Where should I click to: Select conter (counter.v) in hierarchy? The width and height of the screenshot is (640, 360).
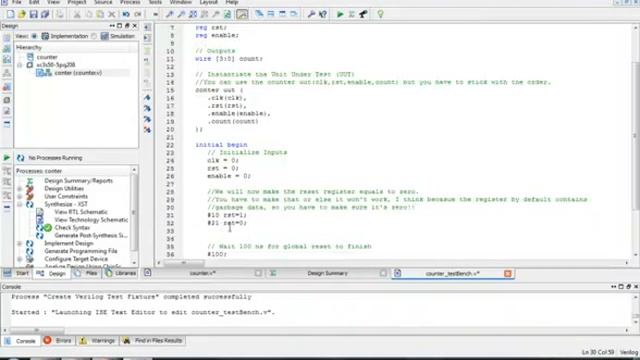click(x=78, y=73)
